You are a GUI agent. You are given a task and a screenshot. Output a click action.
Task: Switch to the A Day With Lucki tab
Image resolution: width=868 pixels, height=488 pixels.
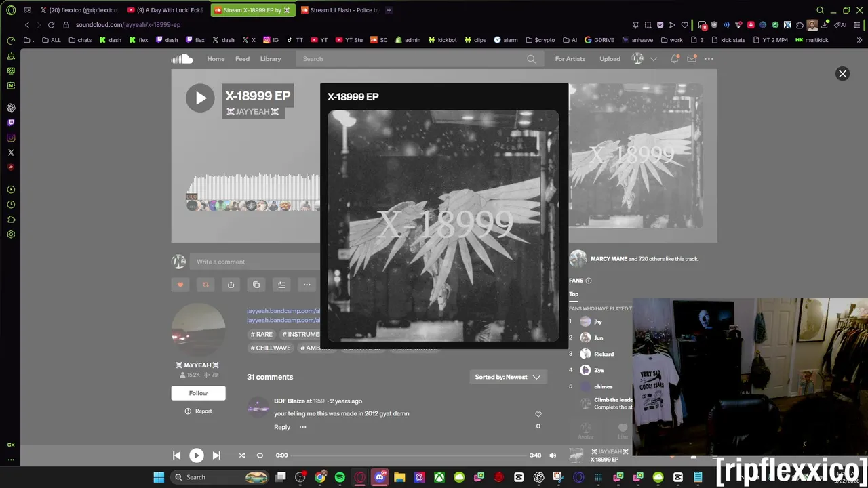(x=165, y=10)
